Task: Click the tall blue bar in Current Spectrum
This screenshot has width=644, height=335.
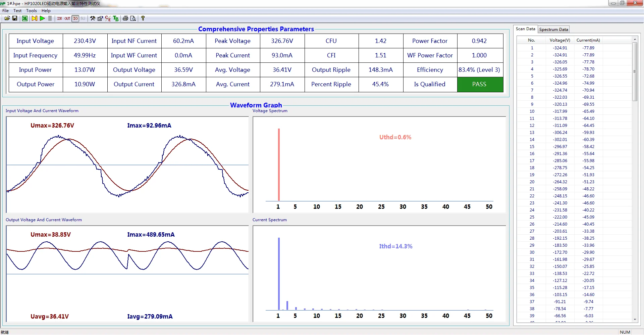Action: [279, 274]
